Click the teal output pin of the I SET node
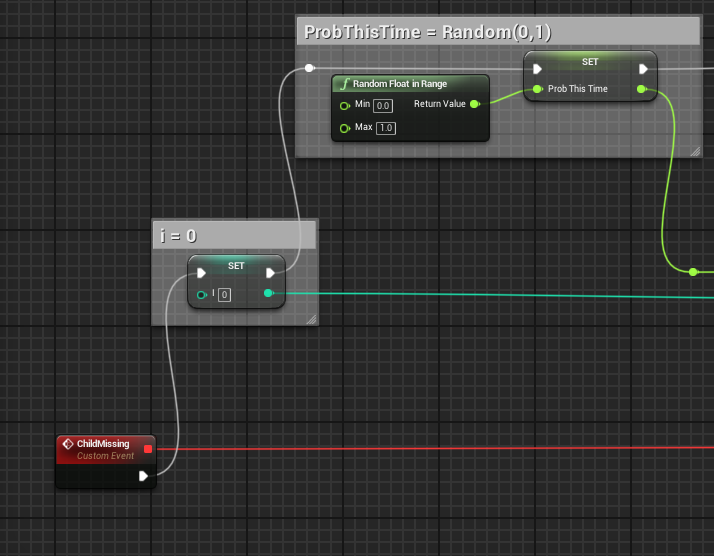Screen dimensions: 714x556 tap(268, 293)
